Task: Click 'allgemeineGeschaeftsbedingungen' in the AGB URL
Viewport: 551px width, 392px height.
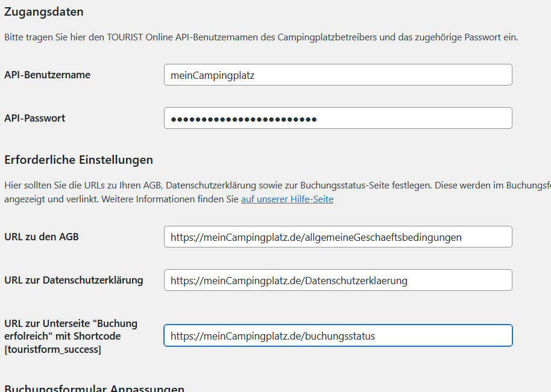Action: 383,237
